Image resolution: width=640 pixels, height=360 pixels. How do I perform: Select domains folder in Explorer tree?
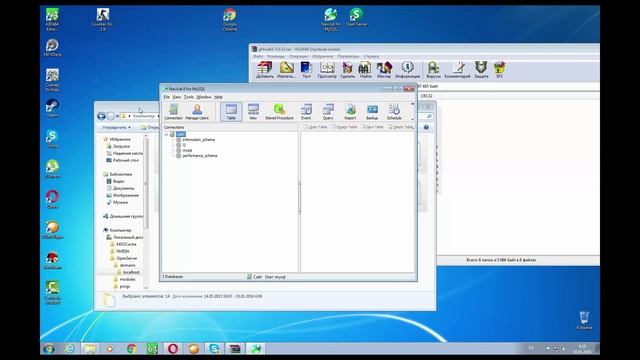(x=127, y=265)
